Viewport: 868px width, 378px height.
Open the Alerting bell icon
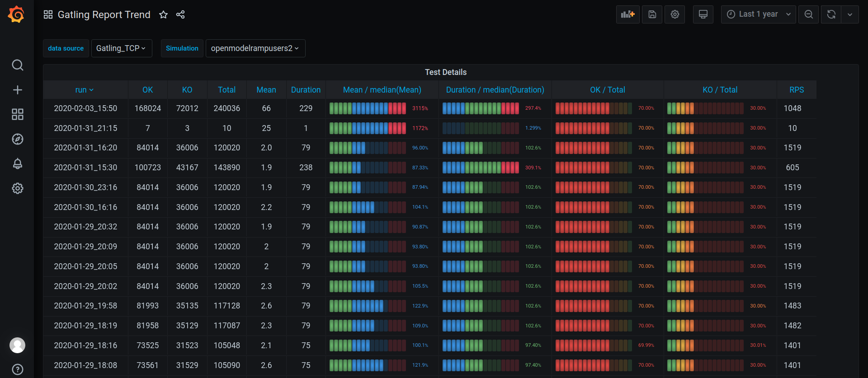(17, 163)
